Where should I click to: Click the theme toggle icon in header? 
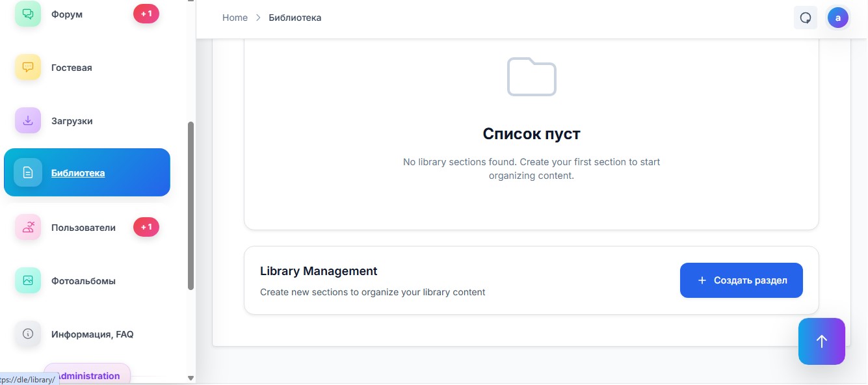[806, 18]
